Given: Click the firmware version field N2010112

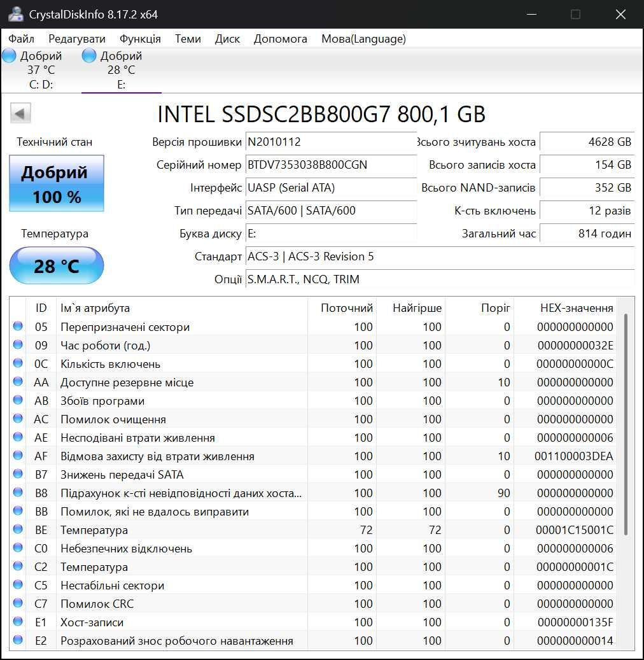Looking at the screenshot, I should pos(331,142).
